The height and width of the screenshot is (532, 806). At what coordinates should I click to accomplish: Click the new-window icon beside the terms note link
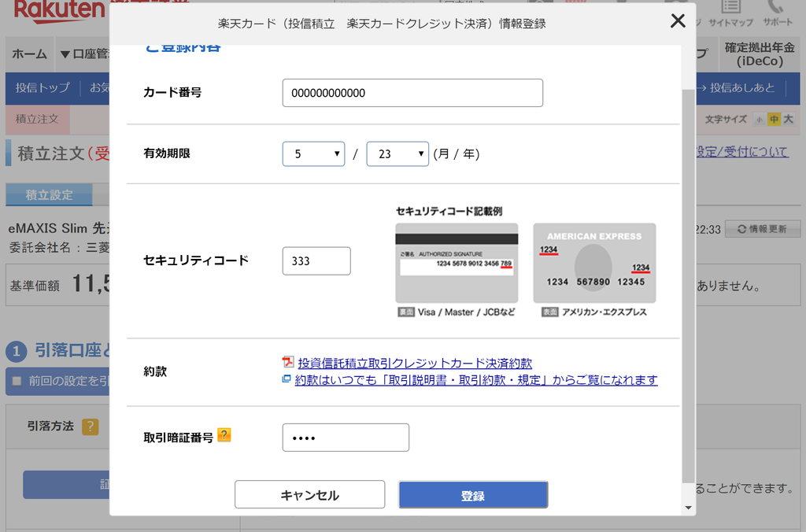[287, 379]
